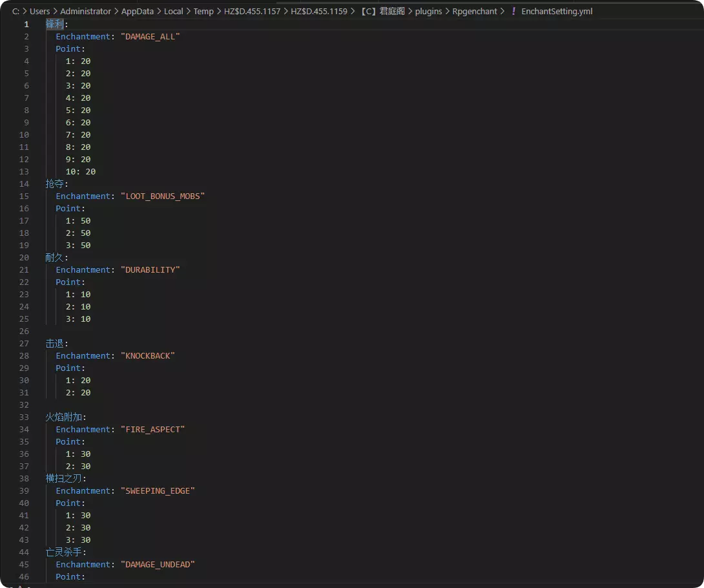This screenshot has width=704, height=588.
Task: Click line number 26
Action: point(25,331)
